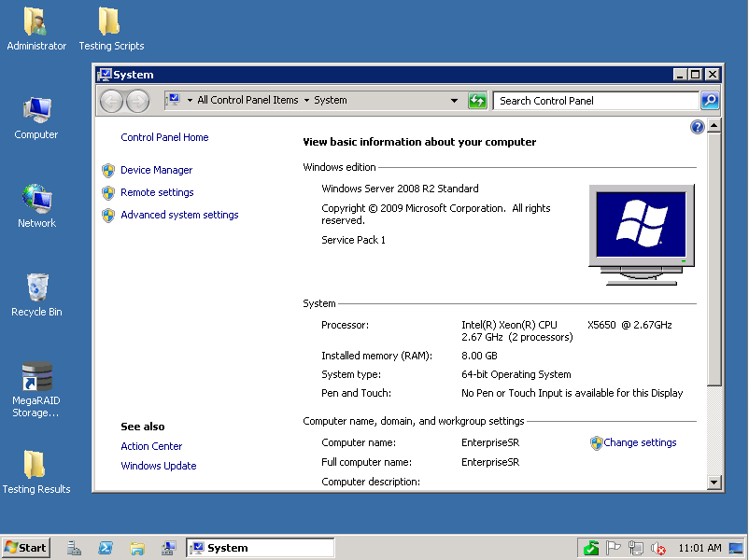Click the Windows logo monitor image
The height and width of the screenshot is (560, 749).
coord(641,234)
